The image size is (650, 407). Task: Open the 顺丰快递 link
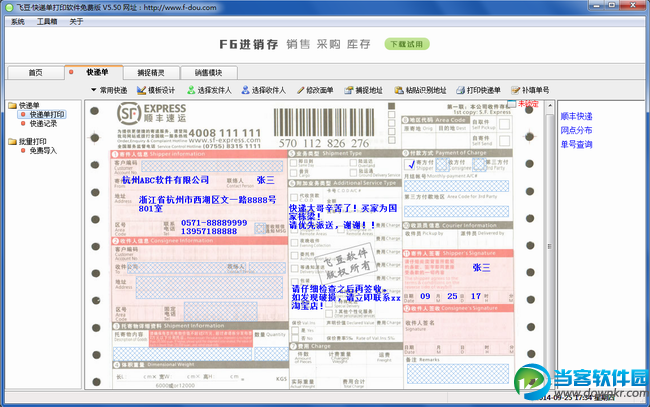(x=576, y=116)
